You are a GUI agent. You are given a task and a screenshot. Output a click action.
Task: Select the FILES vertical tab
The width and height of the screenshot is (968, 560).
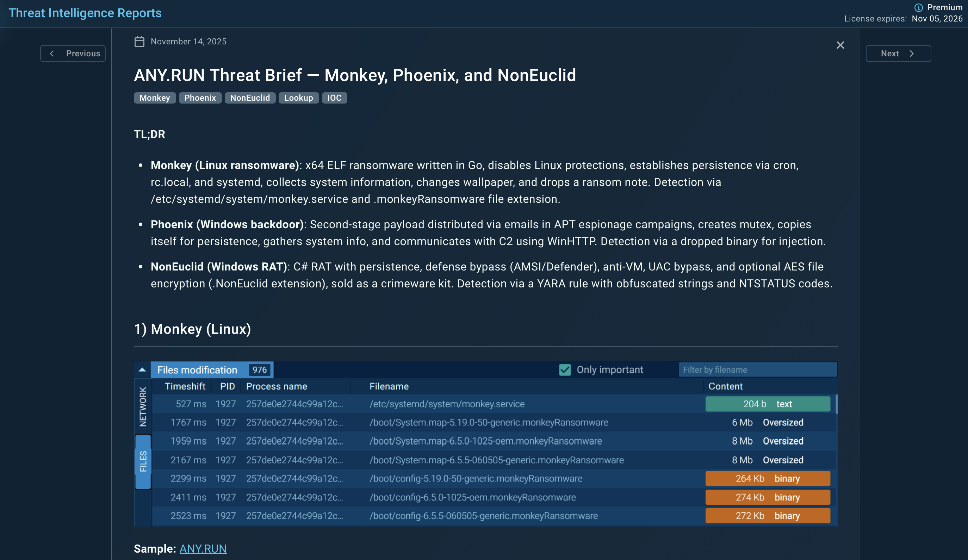(143, 461)
